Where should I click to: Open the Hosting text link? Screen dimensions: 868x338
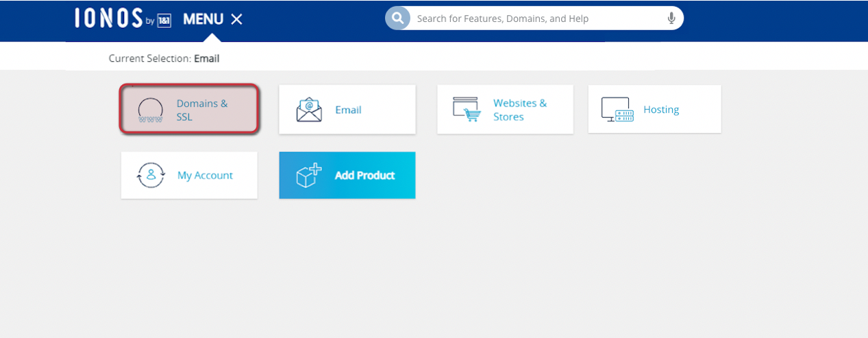click(661, 110)
